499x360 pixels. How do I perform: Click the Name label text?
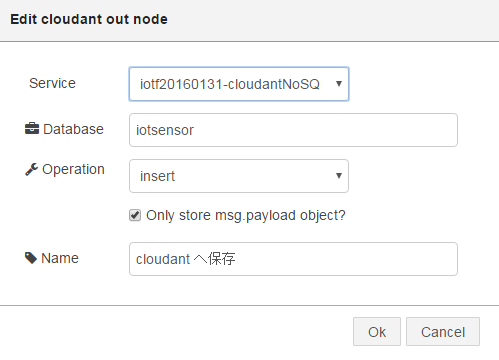pyautogui.click(x=60, y=258)
